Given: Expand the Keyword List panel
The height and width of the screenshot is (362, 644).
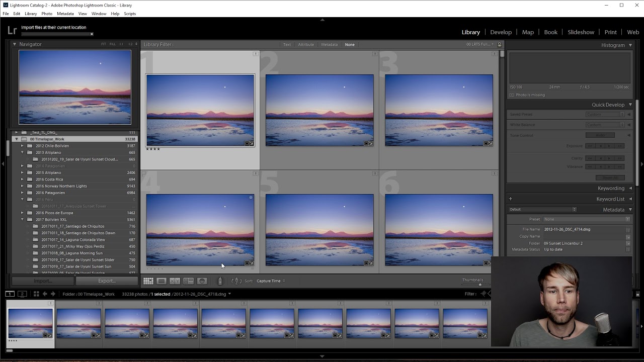Looking at the screenshot, I should point(630,199).
